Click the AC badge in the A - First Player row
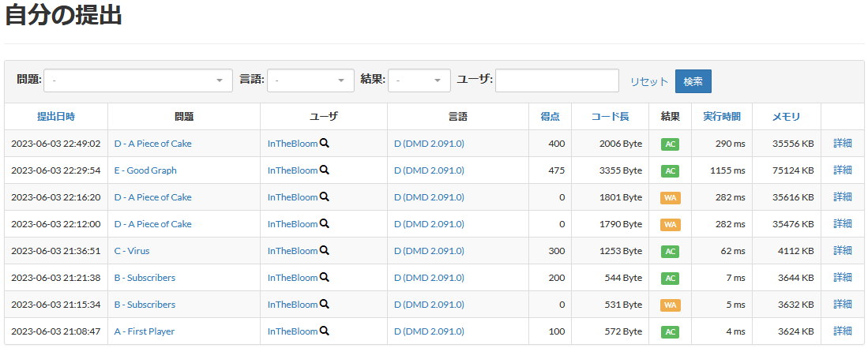Viewport: 868px width, 348px height. pyautogui.click(x=670, y=332)
